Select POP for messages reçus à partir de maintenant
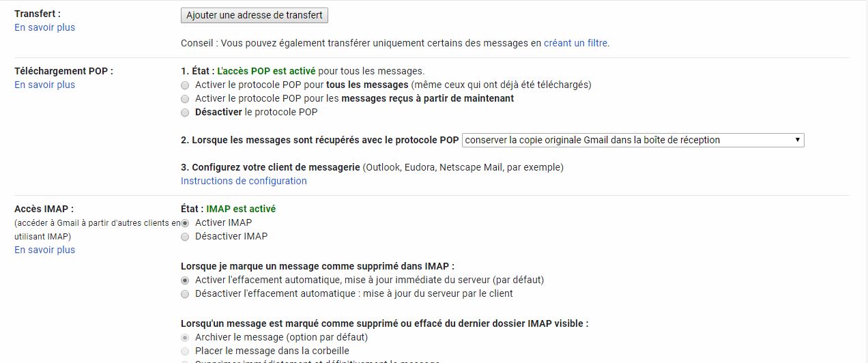The image size is (868, 363). [x=185, y=99]
